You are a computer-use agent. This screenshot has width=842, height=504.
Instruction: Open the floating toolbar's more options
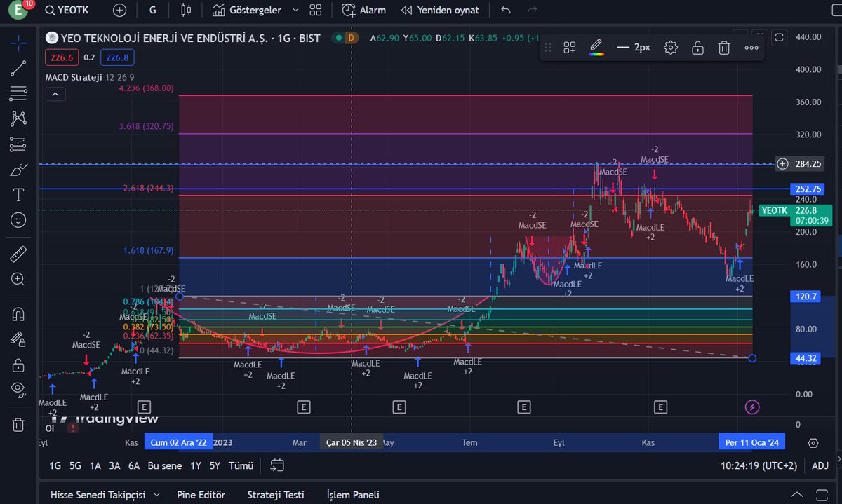pyautogui.click(x=751, y=48)
